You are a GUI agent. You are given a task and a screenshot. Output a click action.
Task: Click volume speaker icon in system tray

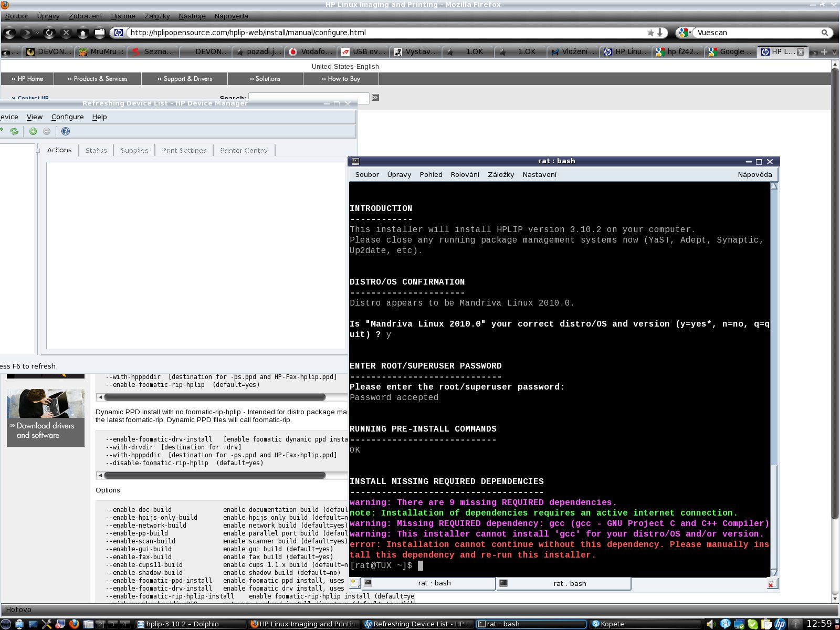coord(711,624)
